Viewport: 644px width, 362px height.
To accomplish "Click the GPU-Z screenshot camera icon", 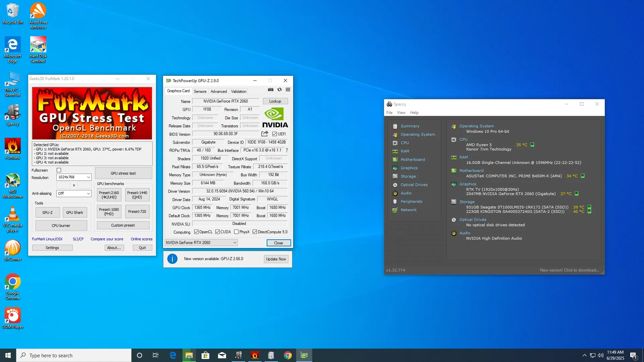I will click(271, 90).
